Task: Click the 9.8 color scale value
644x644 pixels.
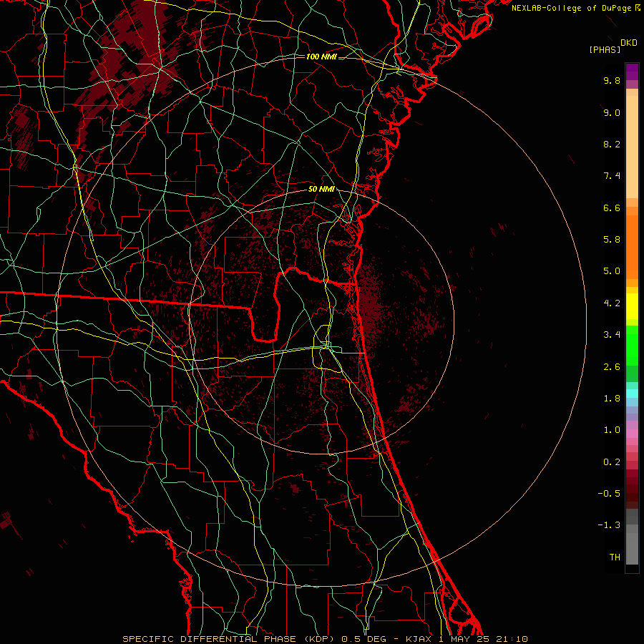Action: click(612, 80)
